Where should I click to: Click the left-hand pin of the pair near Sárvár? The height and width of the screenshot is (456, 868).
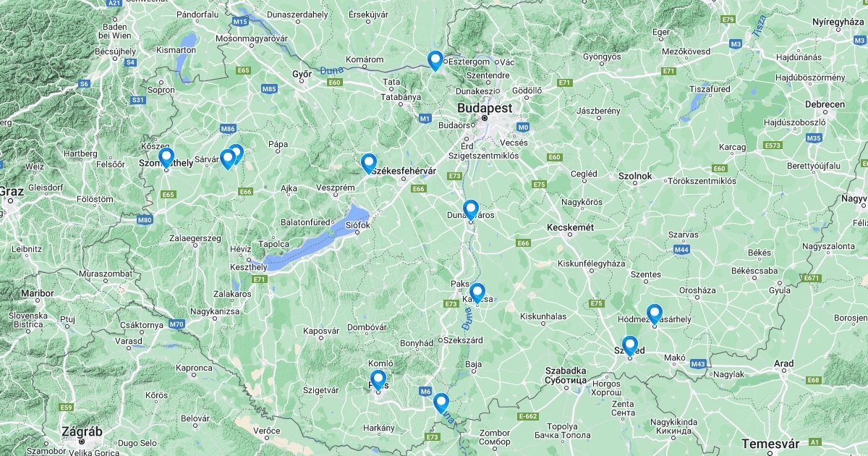click(x=228, y=159)
